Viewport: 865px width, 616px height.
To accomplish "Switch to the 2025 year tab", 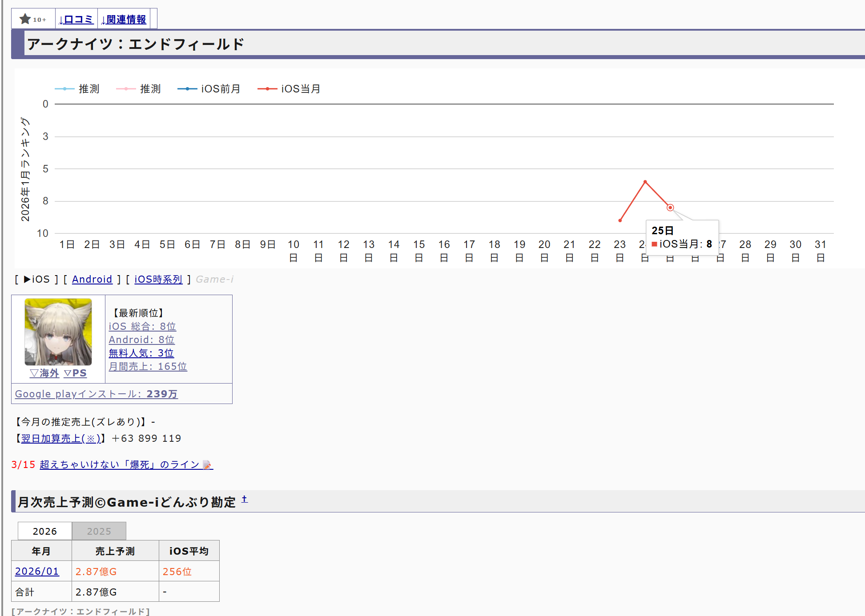I will [x=99, y=531].
